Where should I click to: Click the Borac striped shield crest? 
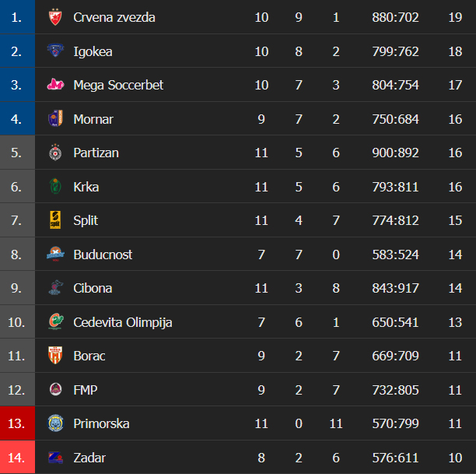click(x=55, y=355)
